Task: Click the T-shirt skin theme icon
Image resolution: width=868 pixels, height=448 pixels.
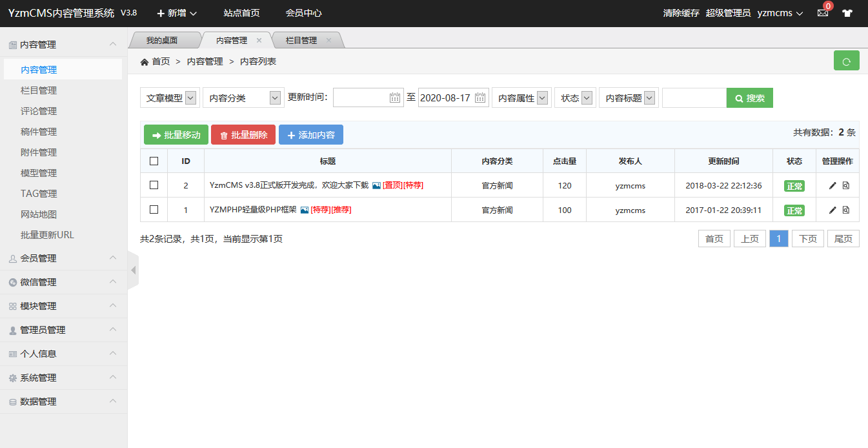Action: (x=847, y=13)
